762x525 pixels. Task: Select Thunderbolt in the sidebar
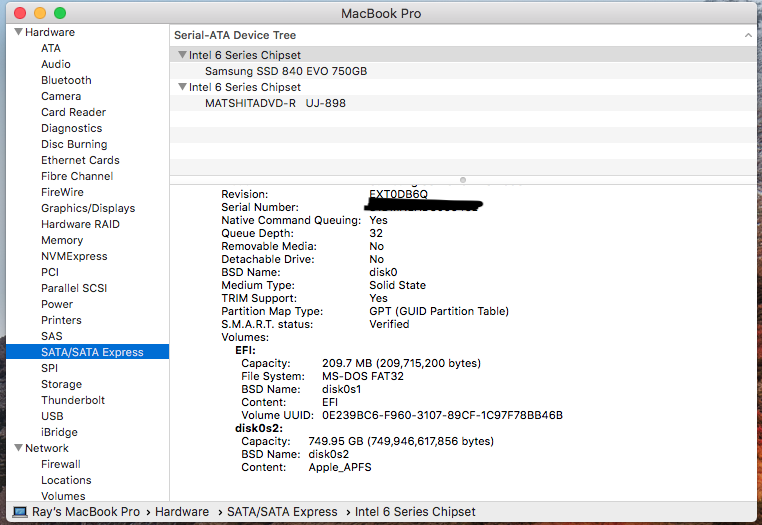tap(73, 400)
